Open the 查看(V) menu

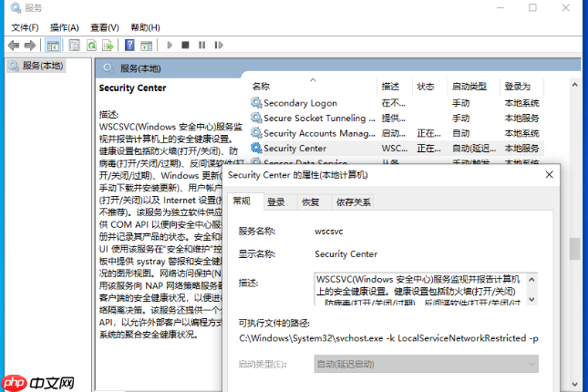coord(105,27)
